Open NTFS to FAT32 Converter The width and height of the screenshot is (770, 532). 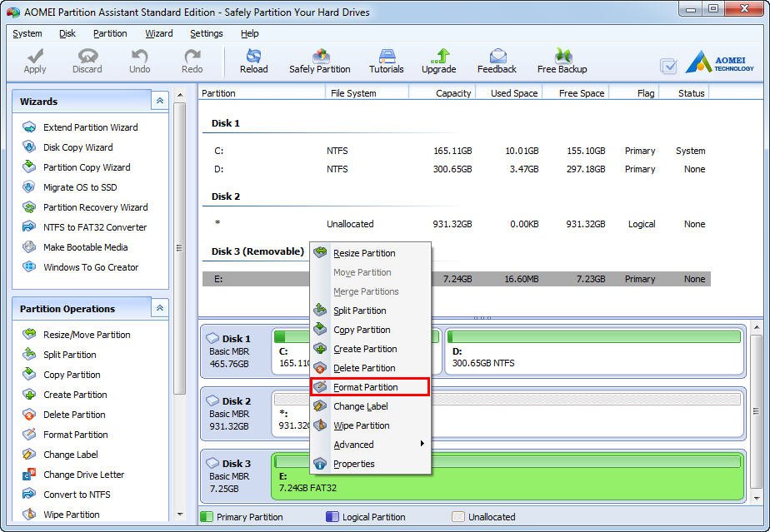pos(84,228)
